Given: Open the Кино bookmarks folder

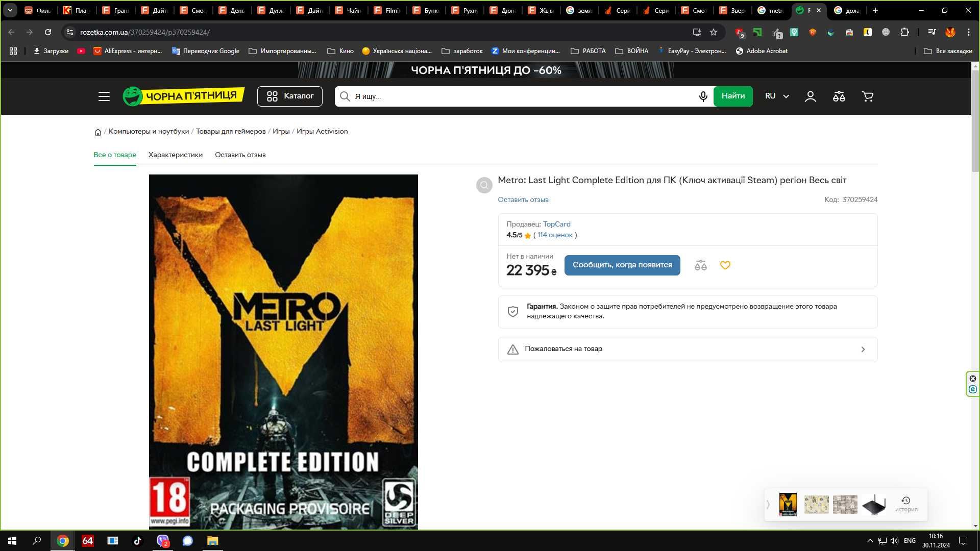Looking at the screenshot, I should click(340, 51).
